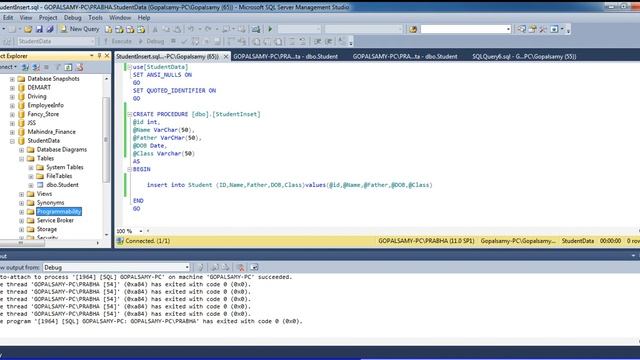
Task: Collapse the Tables folder node
Action: click(x=22, y=158)
